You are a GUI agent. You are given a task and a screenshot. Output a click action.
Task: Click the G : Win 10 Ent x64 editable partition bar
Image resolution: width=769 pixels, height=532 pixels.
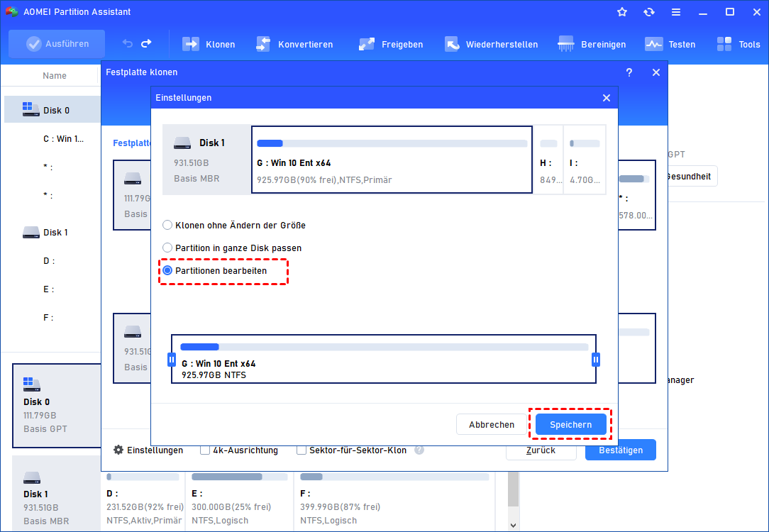click(384, 359)
